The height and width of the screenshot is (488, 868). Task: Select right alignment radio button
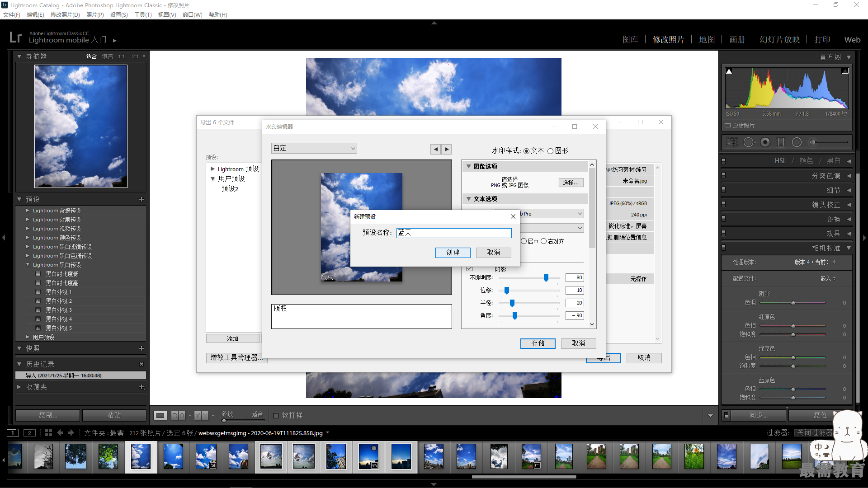coord(544,241)
